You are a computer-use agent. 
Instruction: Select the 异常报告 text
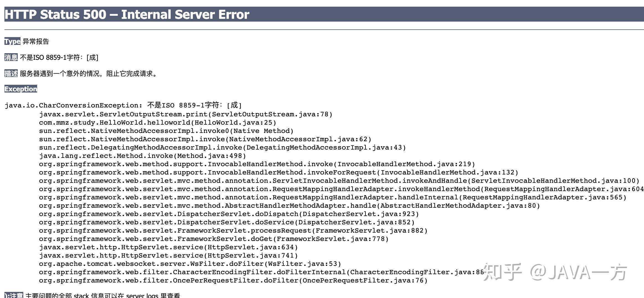click(36, 42)
